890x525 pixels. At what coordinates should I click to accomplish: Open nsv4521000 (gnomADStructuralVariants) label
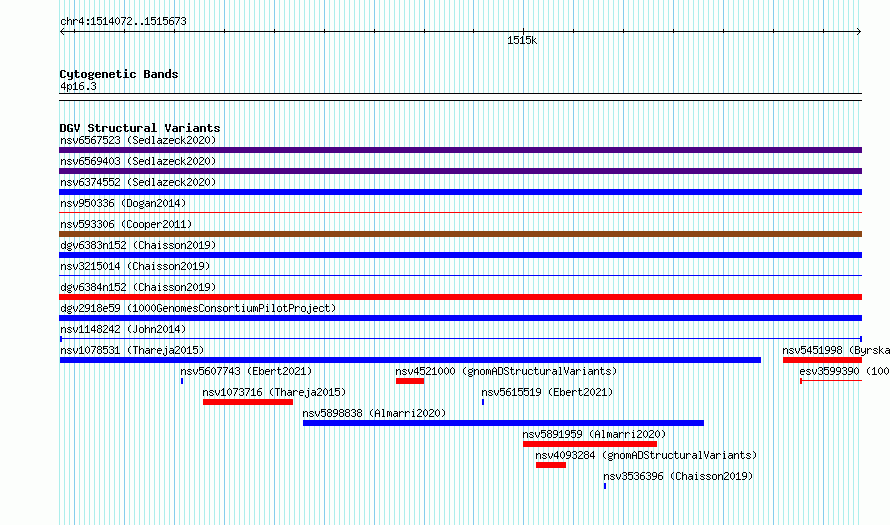tap(506, 371)
